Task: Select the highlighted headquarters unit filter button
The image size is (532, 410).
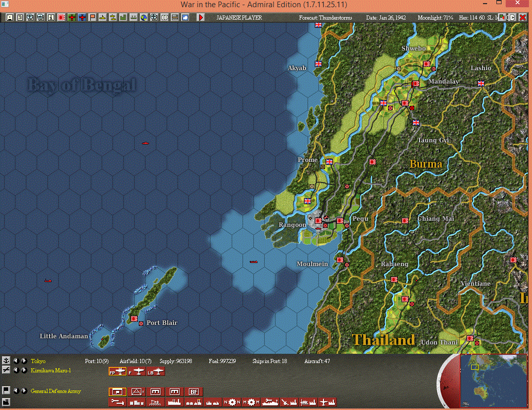Action: pos(118,391)
